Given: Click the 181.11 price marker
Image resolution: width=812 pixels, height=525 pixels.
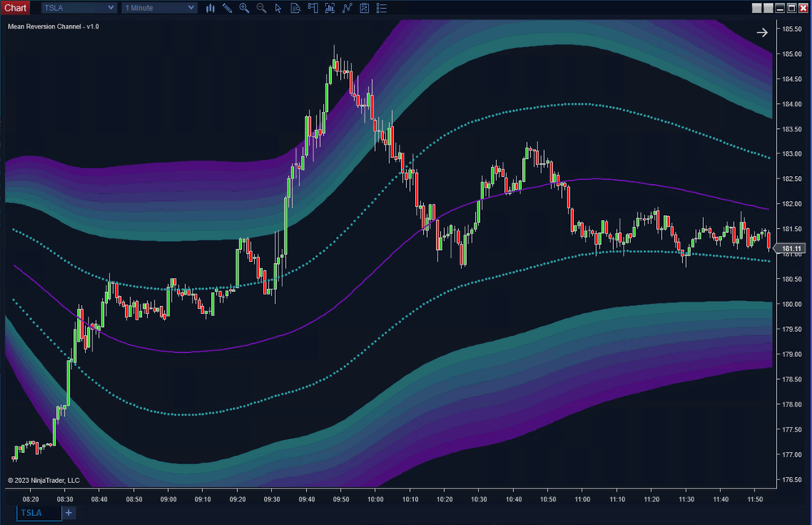Looking at the screenshot, I should (x=789, y=249).
